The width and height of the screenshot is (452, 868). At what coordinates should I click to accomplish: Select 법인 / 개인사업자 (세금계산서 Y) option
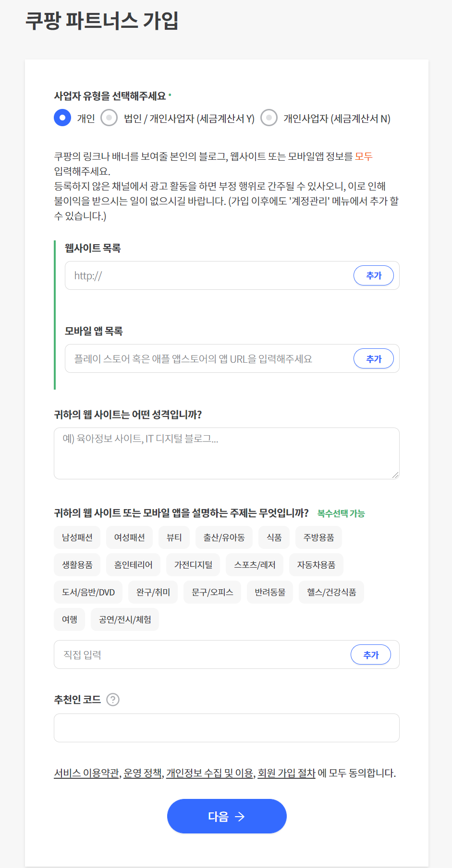(x=109, y=118)
